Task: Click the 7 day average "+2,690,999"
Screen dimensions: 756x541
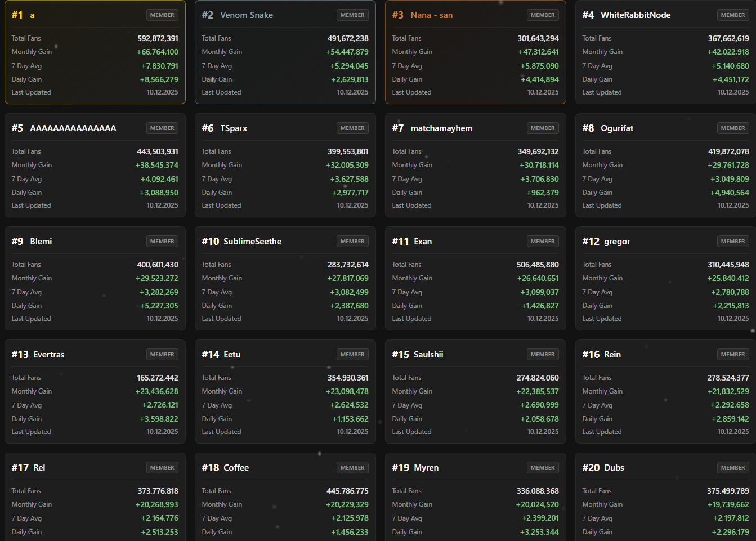Action: tap(540, 405)
